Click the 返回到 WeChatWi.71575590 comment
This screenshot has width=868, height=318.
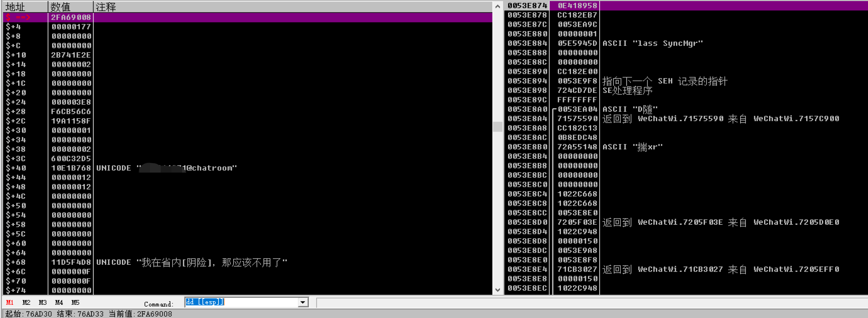pos(721,119)
